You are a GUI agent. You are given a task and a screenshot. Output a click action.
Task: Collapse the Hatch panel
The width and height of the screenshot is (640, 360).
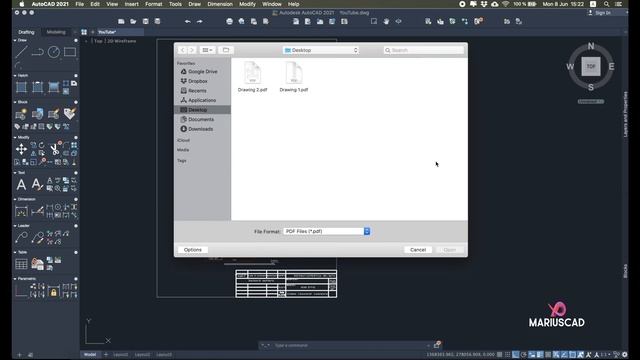[x=15, y=76]
